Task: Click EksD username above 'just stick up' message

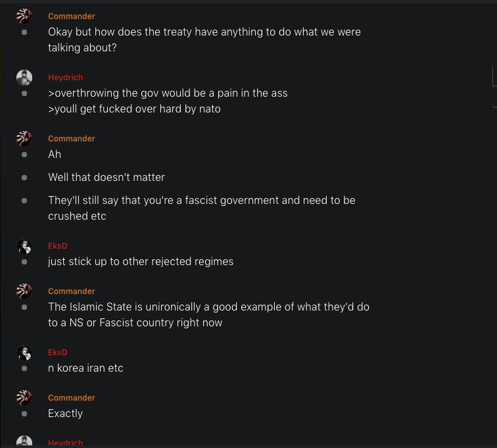Action: tap(58, 245)
